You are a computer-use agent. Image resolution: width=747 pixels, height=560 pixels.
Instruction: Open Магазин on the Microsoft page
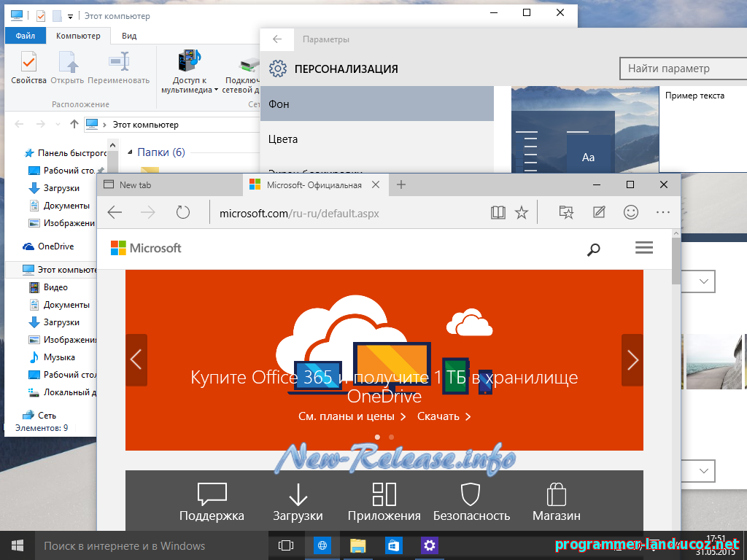557,502
